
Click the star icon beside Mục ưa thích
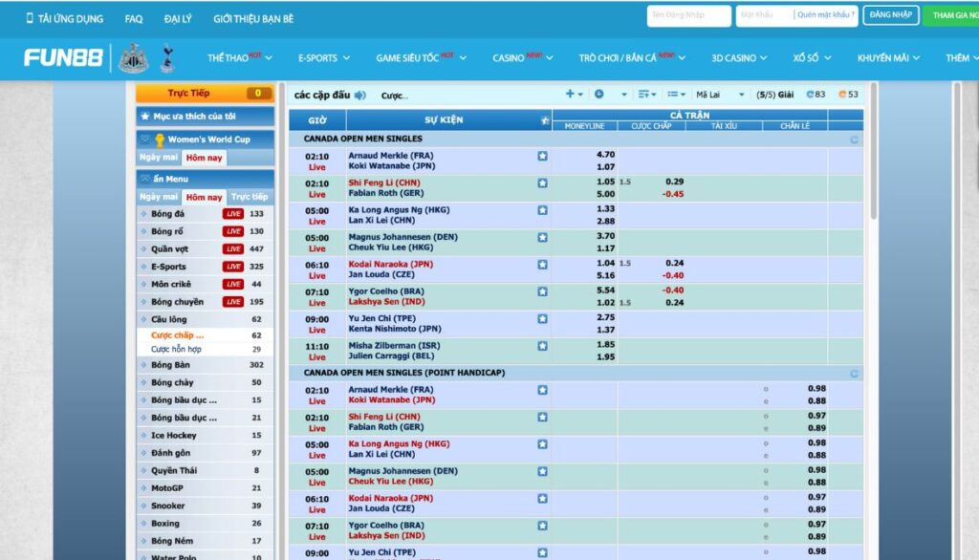click(x=145, y=117)
